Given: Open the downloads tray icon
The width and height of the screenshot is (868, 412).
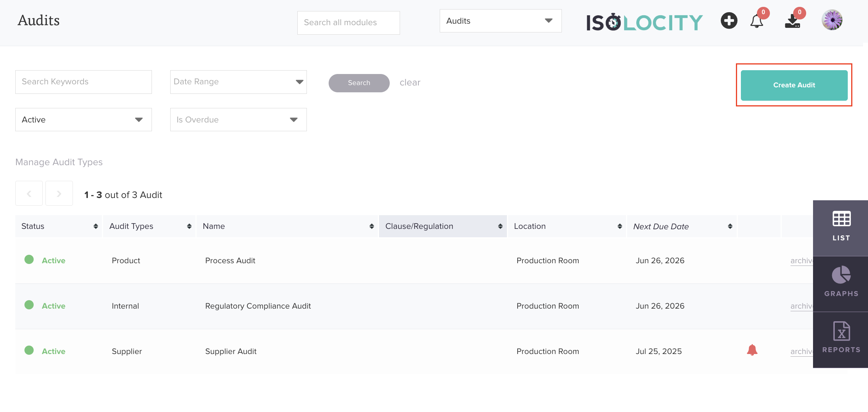Looking at the screenshot, I should pyautogui.click(x=792, y=21).
